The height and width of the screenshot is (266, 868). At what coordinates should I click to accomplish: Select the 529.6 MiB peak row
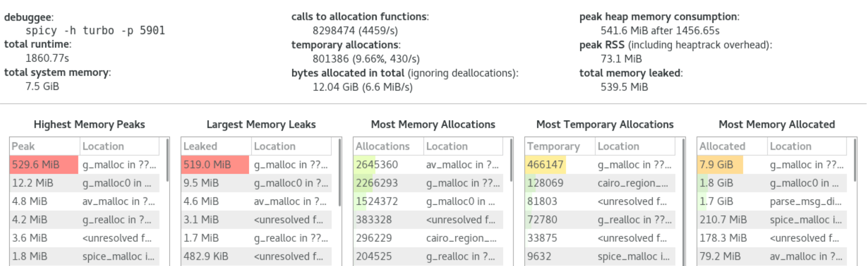click(x=84, y=165)
